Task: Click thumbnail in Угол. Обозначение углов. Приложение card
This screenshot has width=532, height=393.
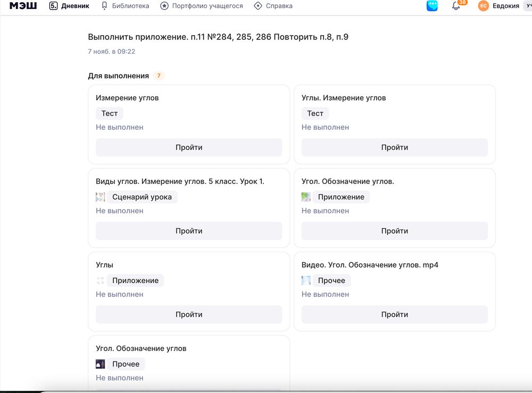Action: [x=306, y=197]
